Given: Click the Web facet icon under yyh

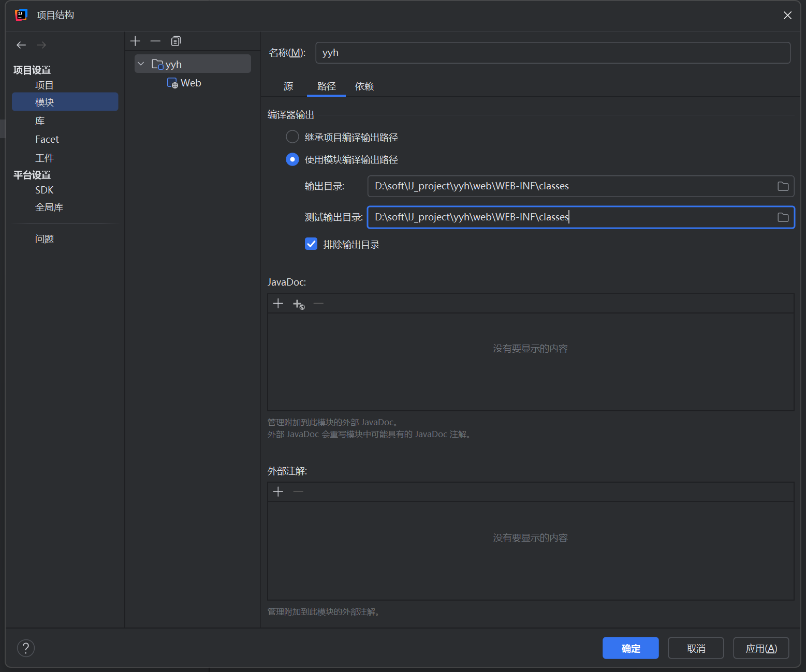Looking at the screenshot, I should point(172,83).
